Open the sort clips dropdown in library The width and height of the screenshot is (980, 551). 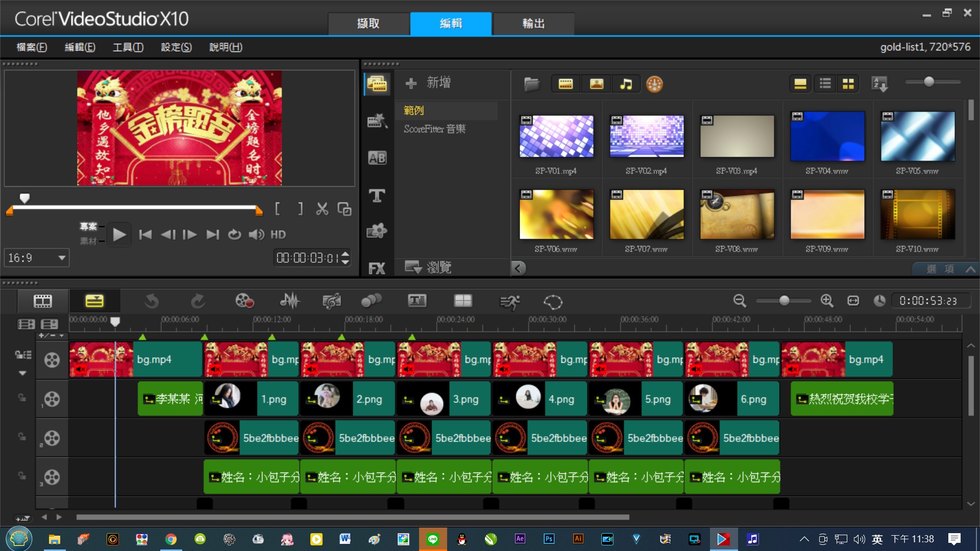[x=880, y=84]
